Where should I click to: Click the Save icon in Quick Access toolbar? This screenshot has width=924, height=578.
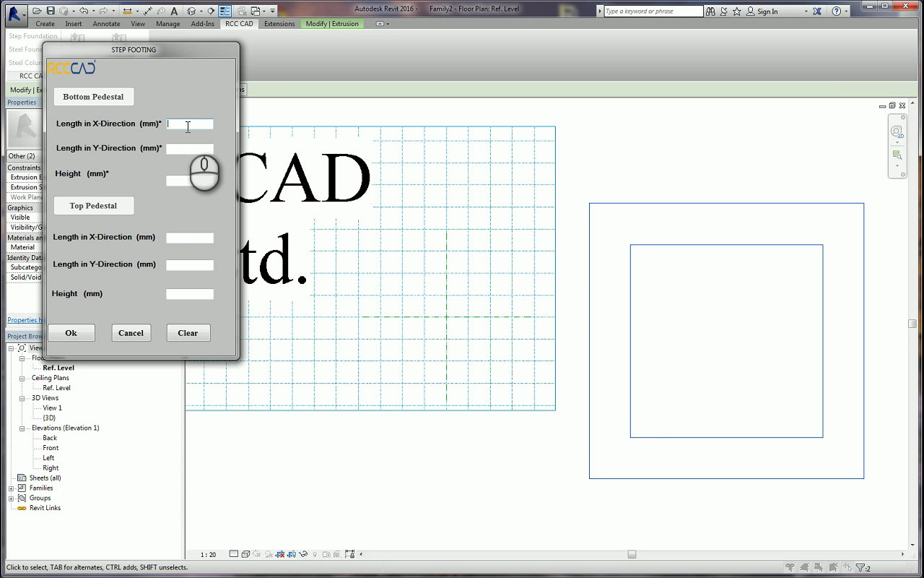coord(50,11)
